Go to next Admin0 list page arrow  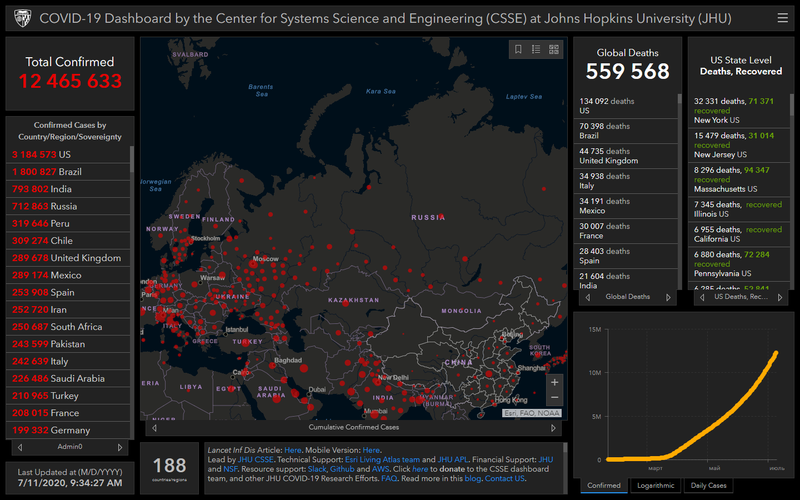(121, 447)
